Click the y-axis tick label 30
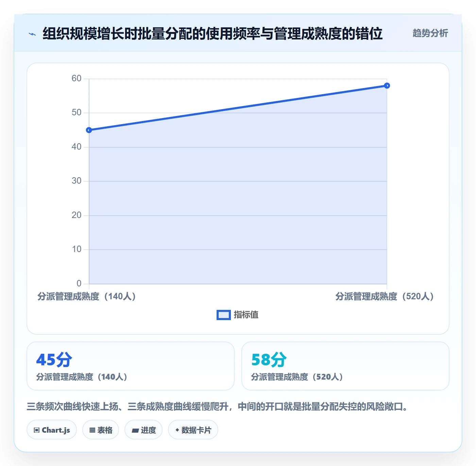476x466 pixels. [76, 181]
